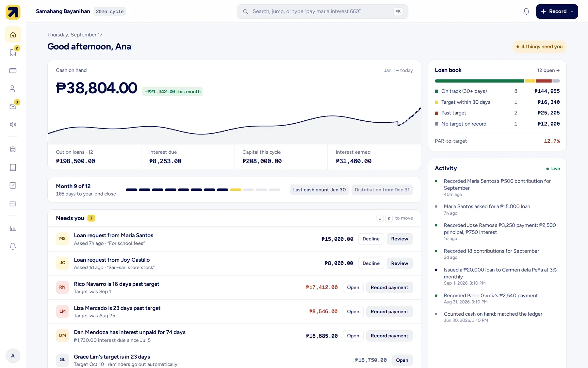588x368 pixels.
Task: Open the user avatar A in sidebar
Action: [13, 356]
